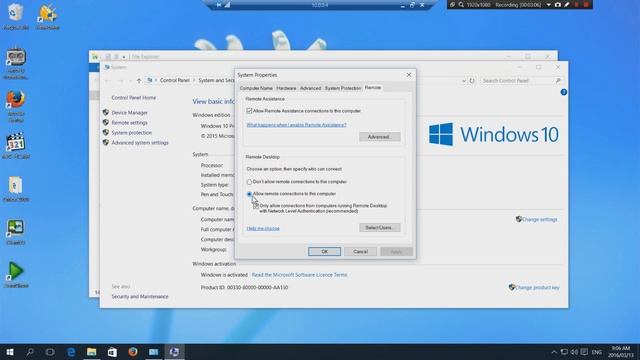Image resolution: width=640 pixels, height=360 pixels.
Task: Click the Windows Start button
Action: pos(10,352)
